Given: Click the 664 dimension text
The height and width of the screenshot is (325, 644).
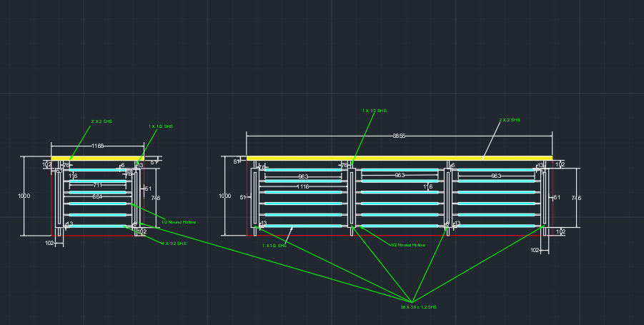Looking at the screenshot, I should pos(97,196).
